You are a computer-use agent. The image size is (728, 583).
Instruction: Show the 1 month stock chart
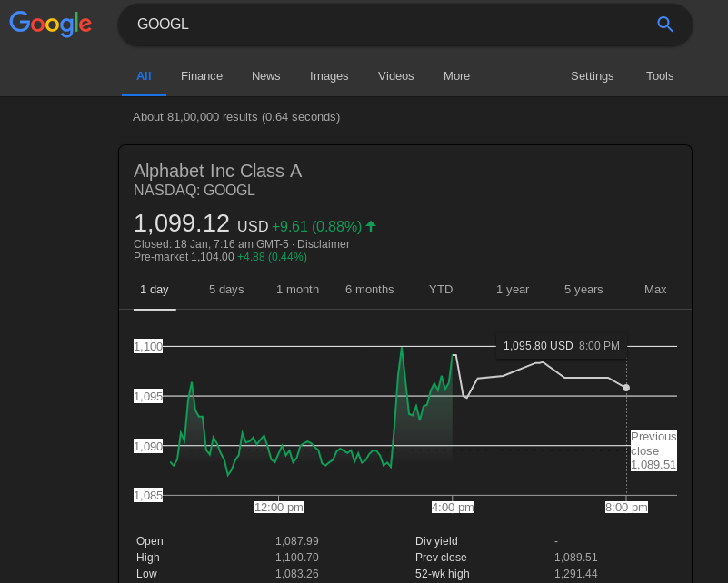297,289
